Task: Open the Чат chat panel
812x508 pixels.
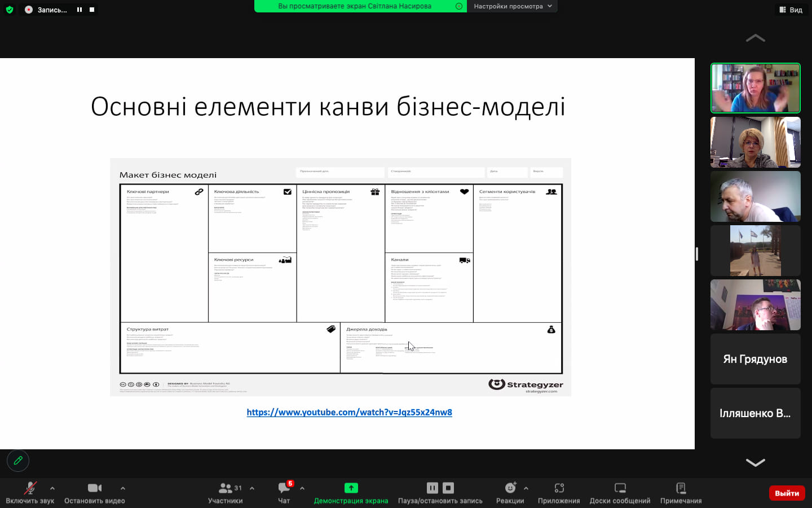Action: (284, 492)
